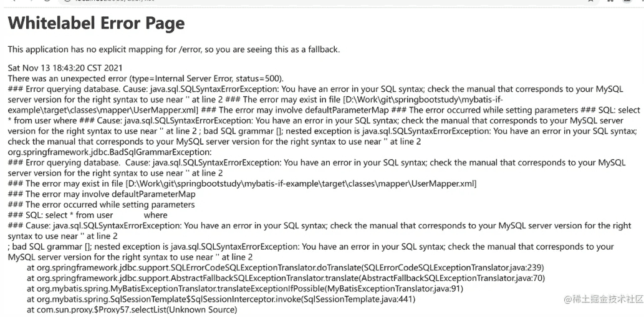
Task: Click the AbstractFallbackSQLExceptionTranslator.translate stack line
Action: tap(286, 278)
